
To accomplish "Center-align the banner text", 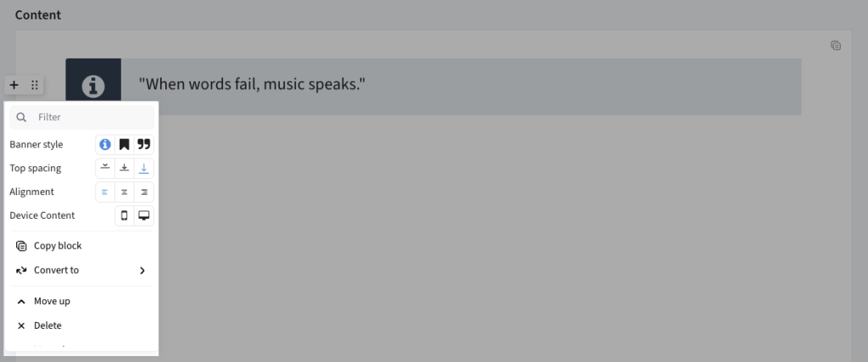I will [x=125, y=192].
